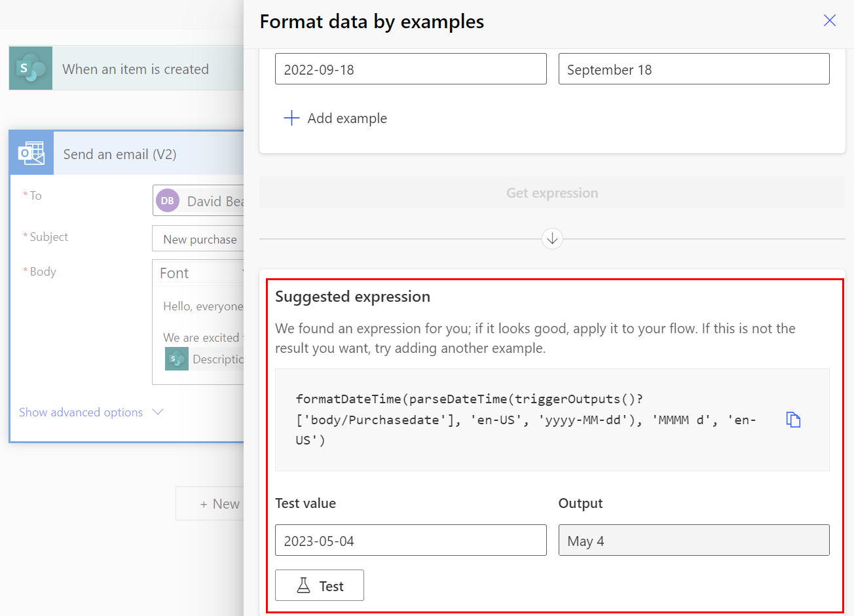Click the flask icon on the Test button
The image size is (854, 616).
pyautogui.click(x=304, y=585)
